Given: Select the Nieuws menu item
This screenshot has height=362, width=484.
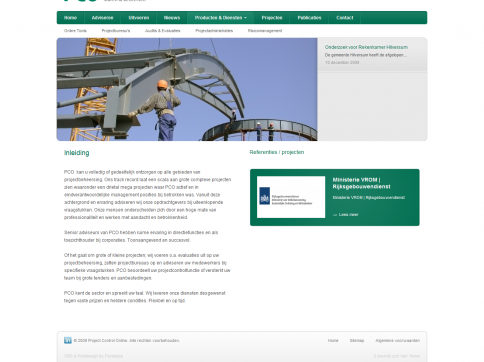Looking at the screenshot, I should 172,18.
